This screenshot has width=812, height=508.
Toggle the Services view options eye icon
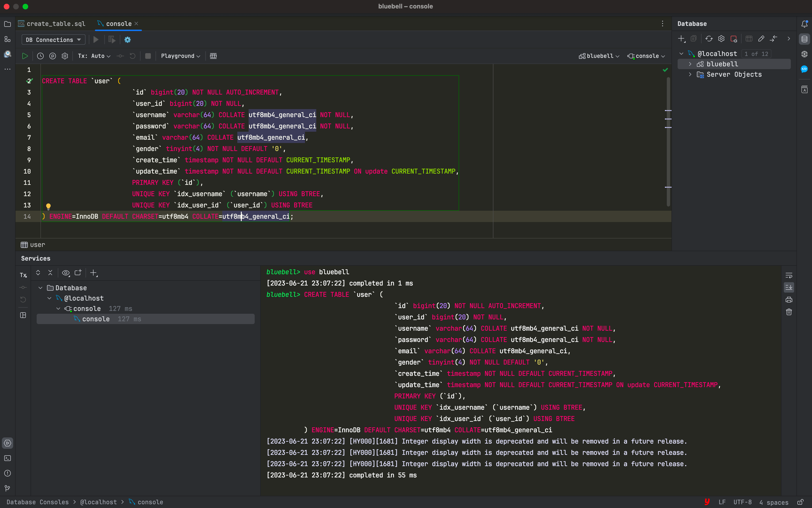pyautogui.click(x=66, y=273)
